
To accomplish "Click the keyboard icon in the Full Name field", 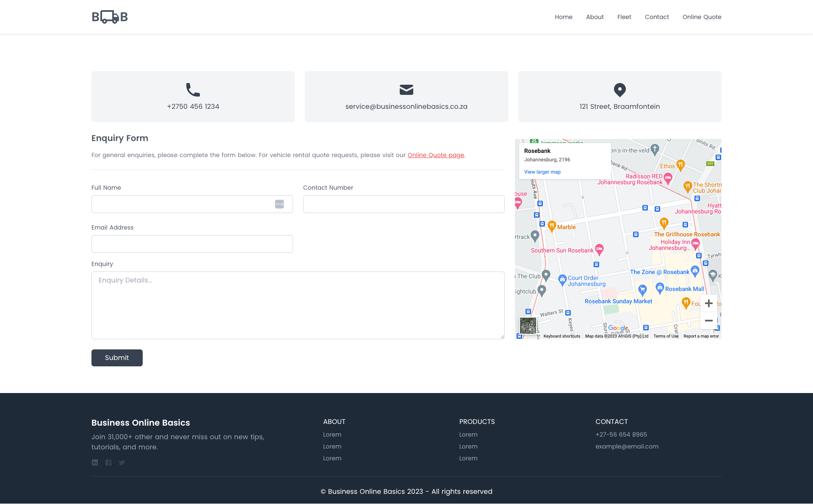I will [279, 204].
